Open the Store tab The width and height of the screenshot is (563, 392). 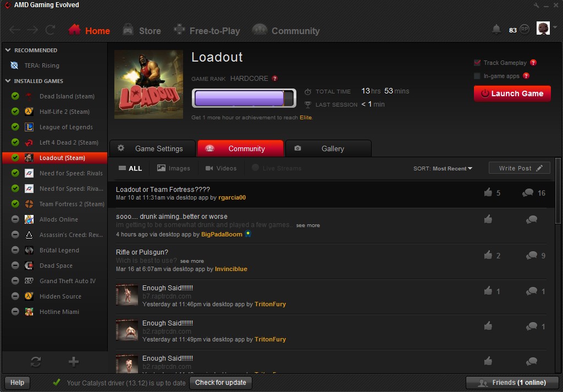142,30
